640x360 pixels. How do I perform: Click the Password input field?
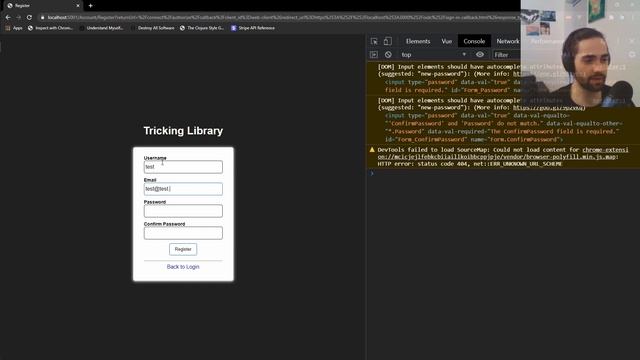click(183, 211)
